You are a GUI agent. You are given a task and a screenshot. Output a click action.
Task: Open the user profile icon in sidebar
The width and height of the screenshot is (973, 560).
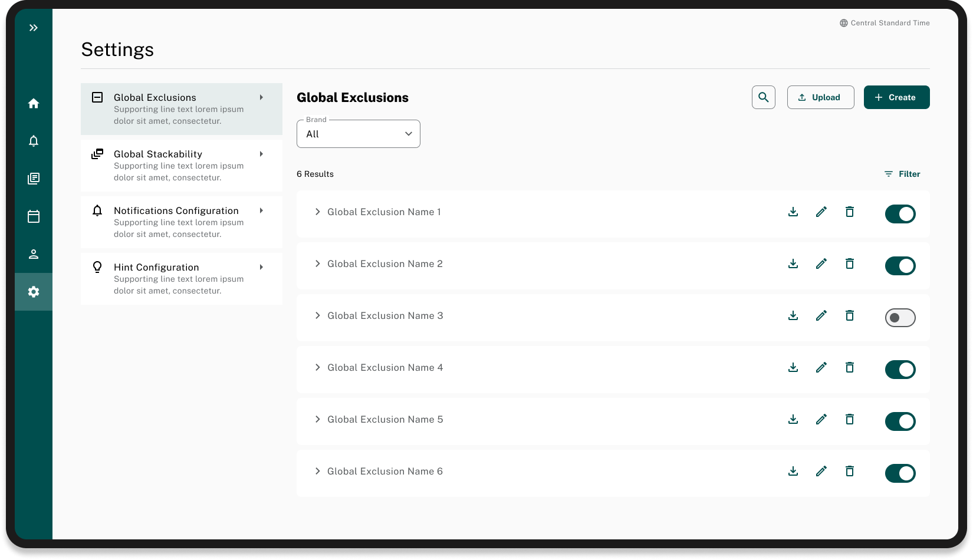point(34,254)
